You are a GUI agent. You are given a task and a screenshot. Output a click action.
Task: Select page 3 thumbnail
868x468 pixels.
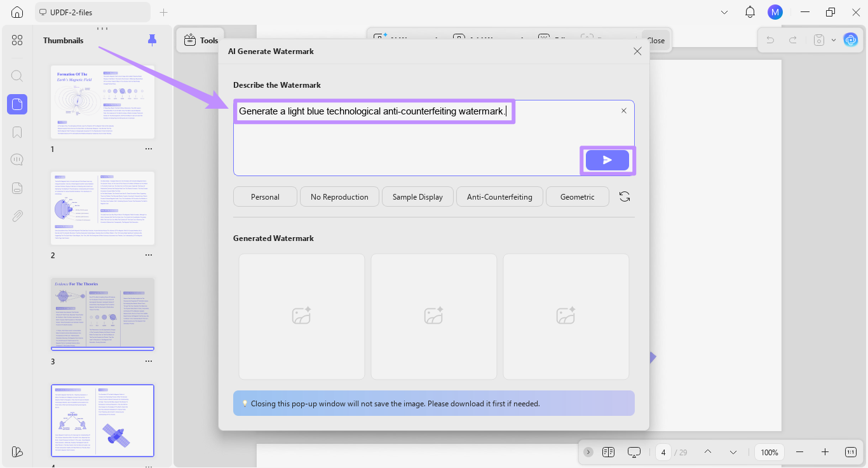coord(102,314)
